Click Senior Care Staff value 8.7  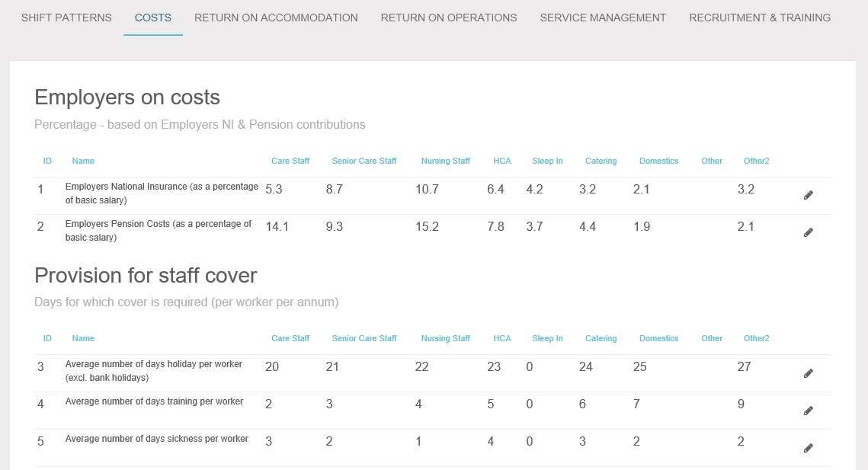[x=334, y=190]
